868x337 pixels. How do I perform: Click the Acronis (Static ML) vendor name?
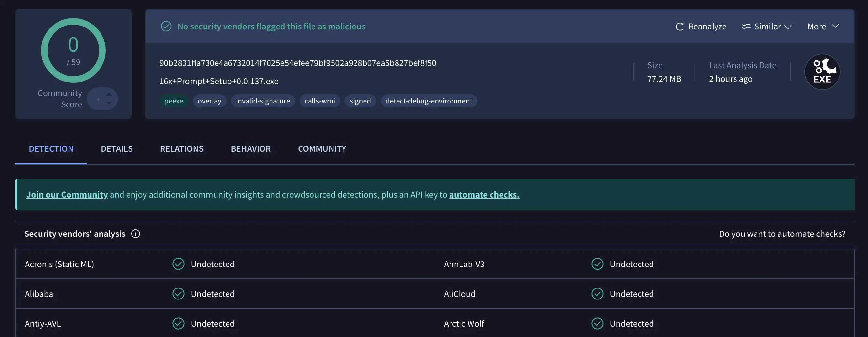click(x=59, y=264)
